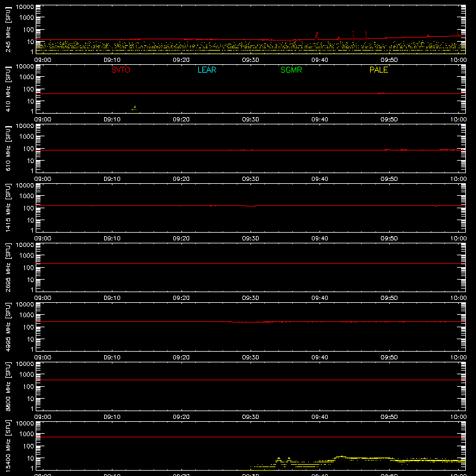This screenshot has width=476, height=476.
Task: Click the yellow peak near 09:43 in 15400 MHz panel
Action: pyautogui.click(x=341, y=456)
